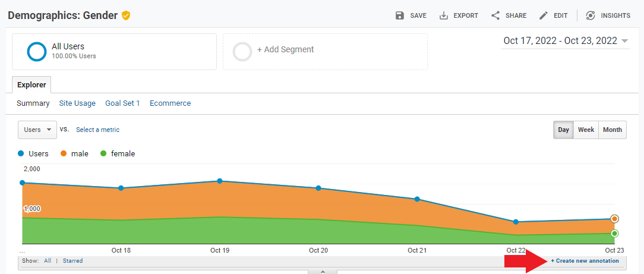
Task: Click the green female legend dot
Action: pyautogui.click(x=103, y=153)
